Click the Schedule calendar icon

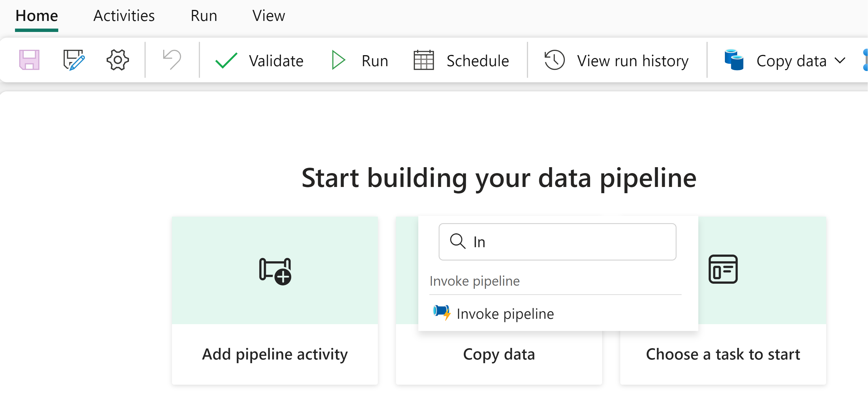point(424,60)
